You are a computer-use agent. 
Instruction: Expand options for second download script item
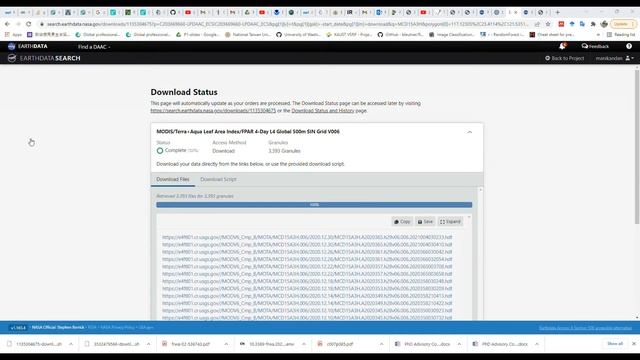click(148, 344)
